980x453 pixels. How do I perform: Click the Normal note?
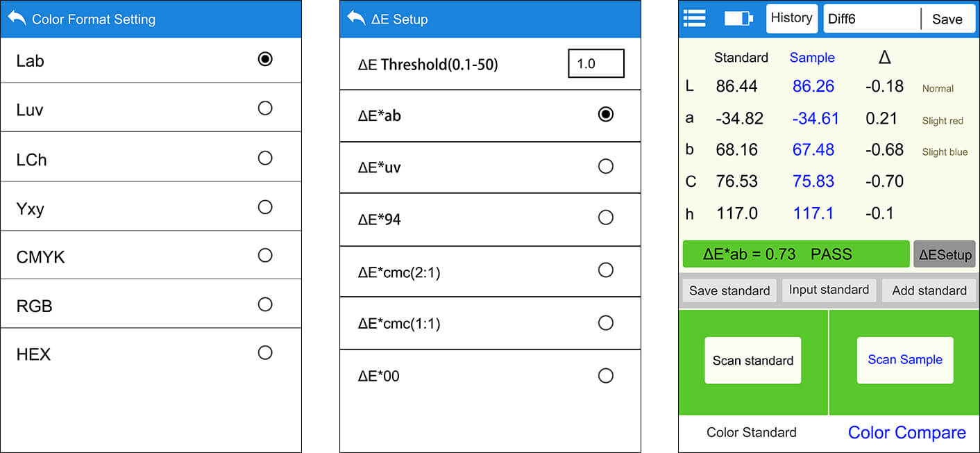click(x=938, y=88)
